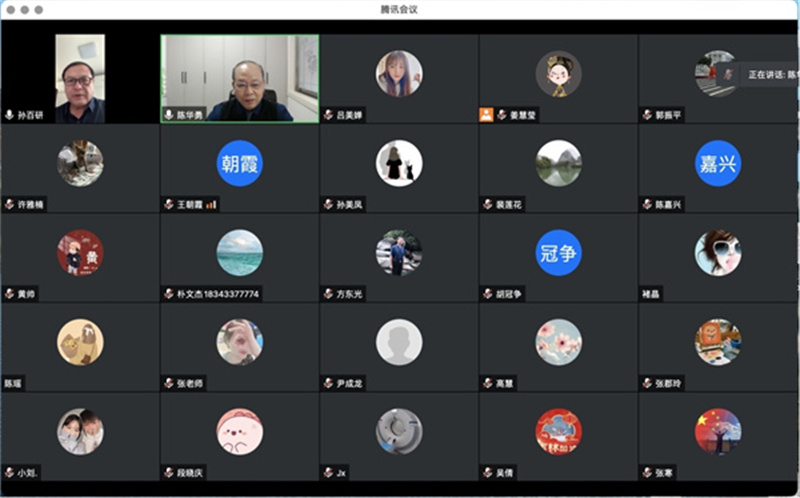Click the blue 冠争 avatar circle

[558, 252]
